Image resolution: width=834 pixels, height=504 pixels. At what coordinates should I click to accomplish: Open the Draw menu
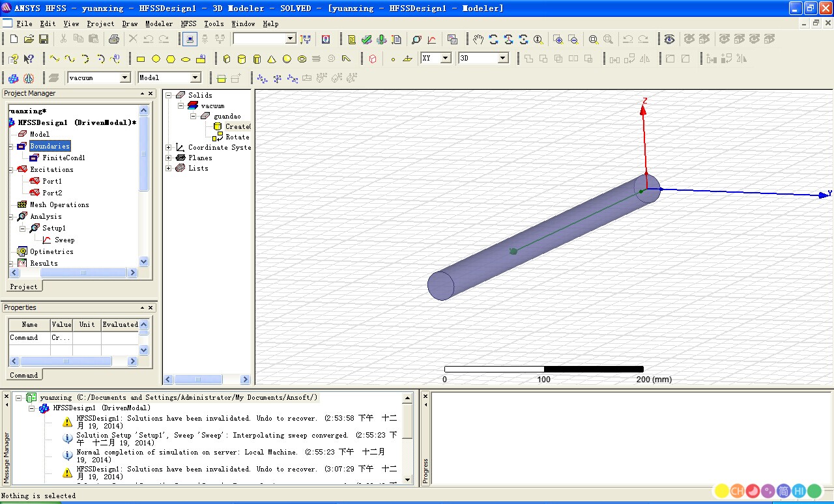(x=130, y=23)
